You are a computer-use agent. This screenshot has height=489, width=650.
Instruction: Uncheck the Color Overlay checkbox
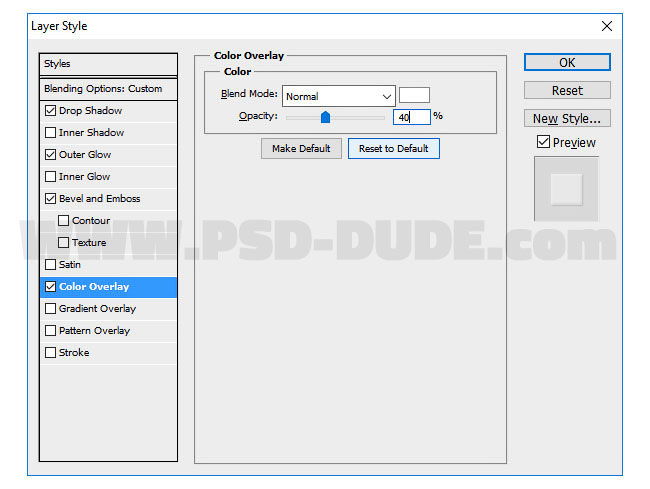50,286
